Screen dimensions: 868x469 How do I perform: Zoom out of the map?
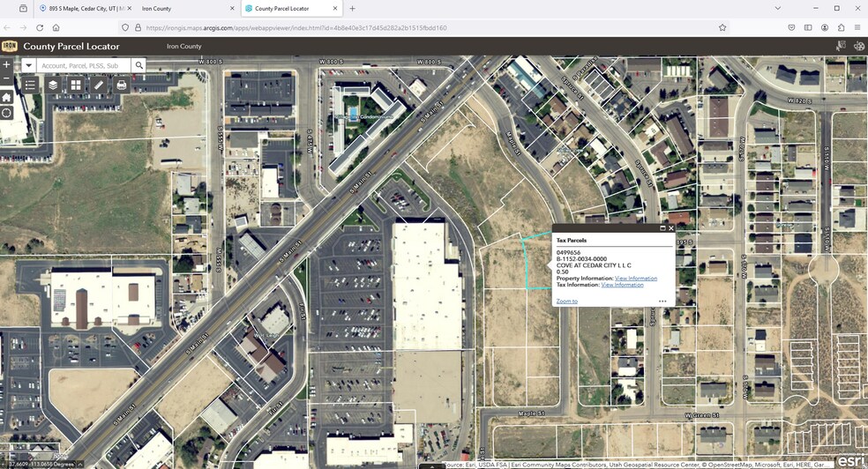(x=7, y=79)
